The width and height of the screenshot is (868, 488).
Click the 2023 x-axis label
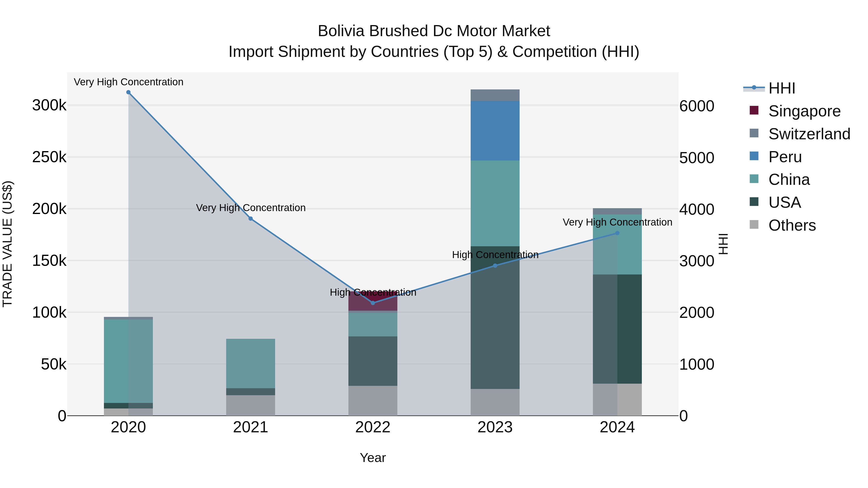(495, 427)
